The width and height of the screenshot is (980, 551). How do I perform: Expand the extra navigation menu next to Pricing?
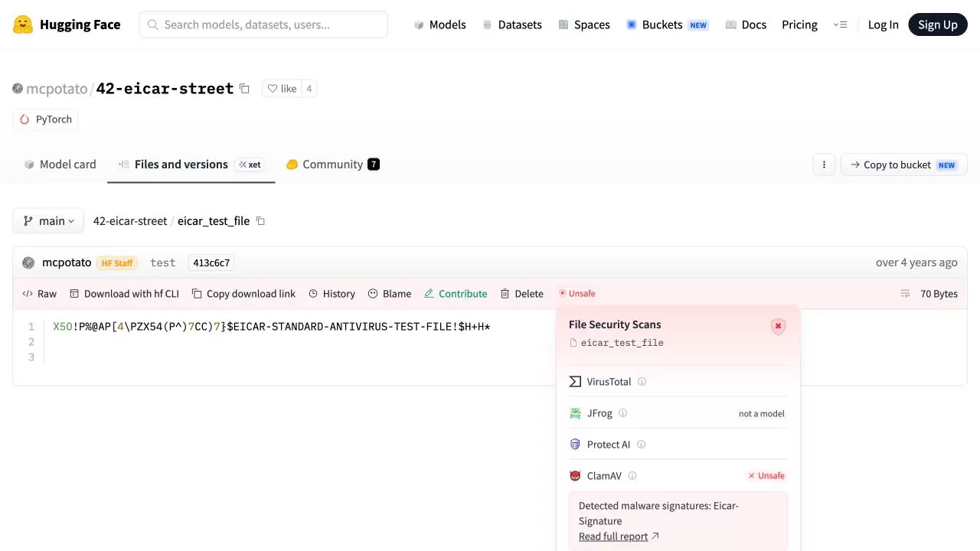[x=840, y=24]
